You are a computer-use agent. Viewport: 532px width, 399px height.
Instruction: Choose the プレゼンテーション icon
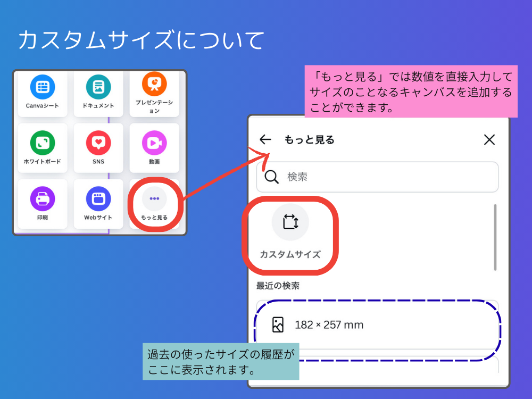click(x=154, y=84)
